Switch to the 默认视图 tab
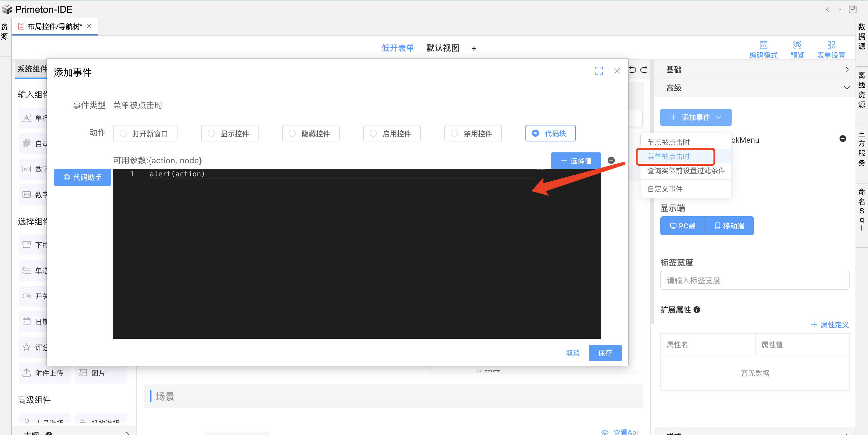The image size is (868, 435). tap(442, 48)
